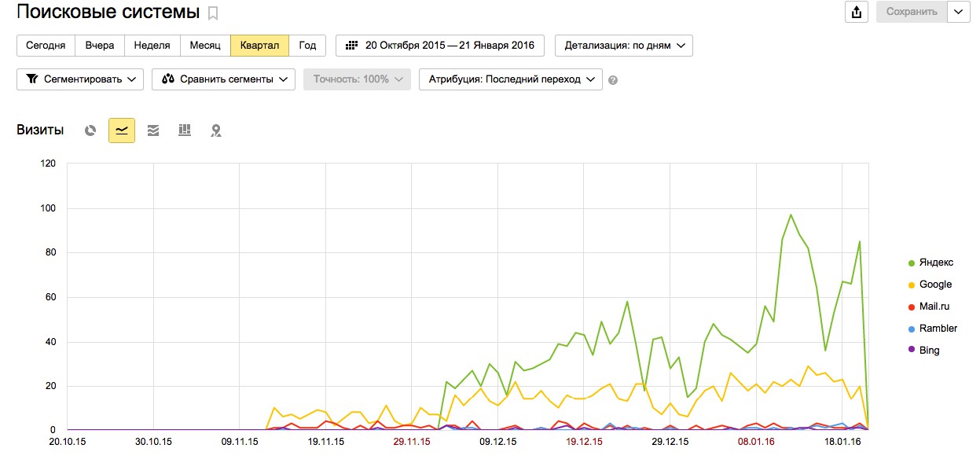Select the line chart view icon
The image size is (980, 463).
[x=122, y=130]
